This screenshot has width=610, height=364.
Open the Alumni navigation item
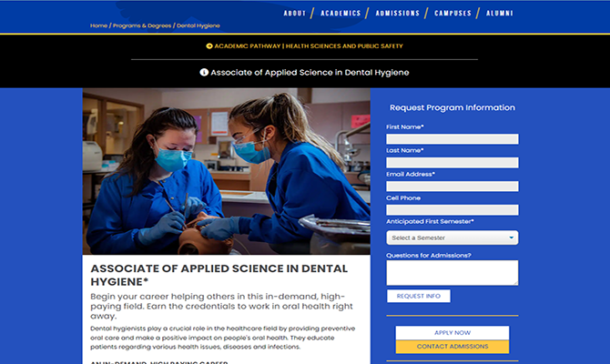coord(499,14)
